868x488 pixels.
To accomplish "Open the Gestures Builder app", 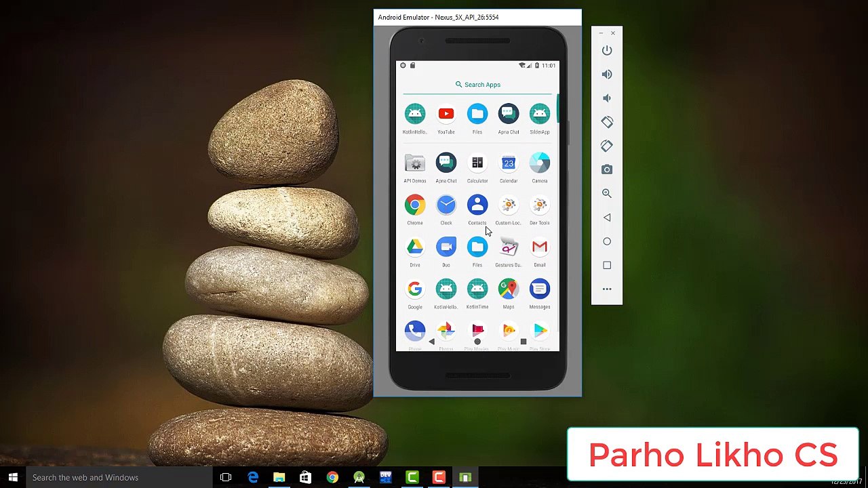I will pos(509,247).
